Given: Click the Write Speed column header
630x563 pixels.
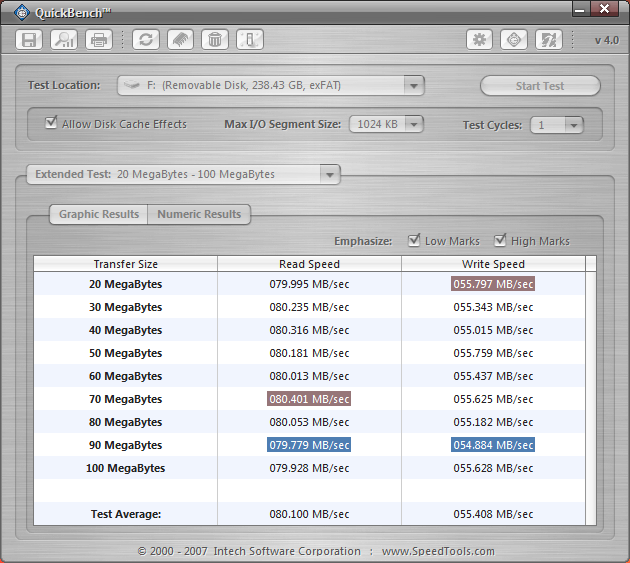Looking at the screenshot, I should click(x=493, y=264).
